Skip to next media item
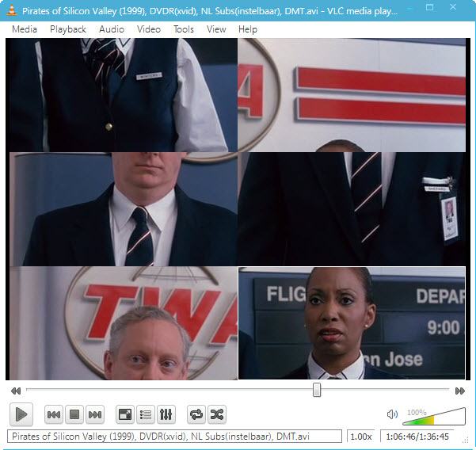The height and width of the screenshot is (450, 476). 95,414
